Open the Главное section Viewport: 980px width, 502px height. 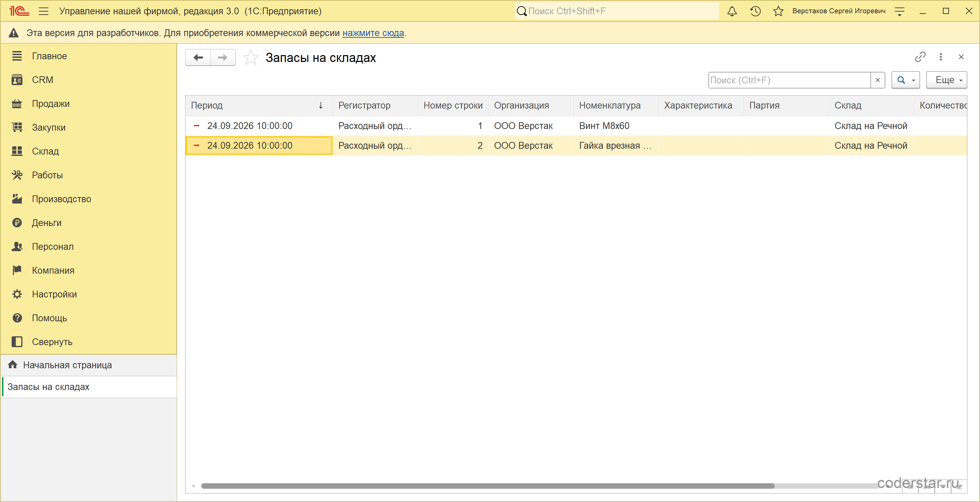89,56
